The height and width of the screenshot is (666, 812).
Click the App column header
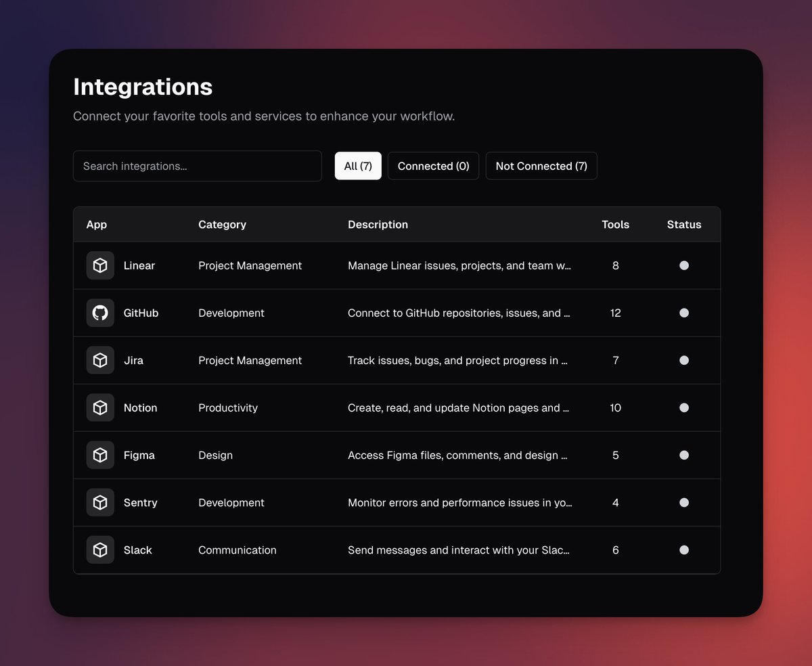97,224
